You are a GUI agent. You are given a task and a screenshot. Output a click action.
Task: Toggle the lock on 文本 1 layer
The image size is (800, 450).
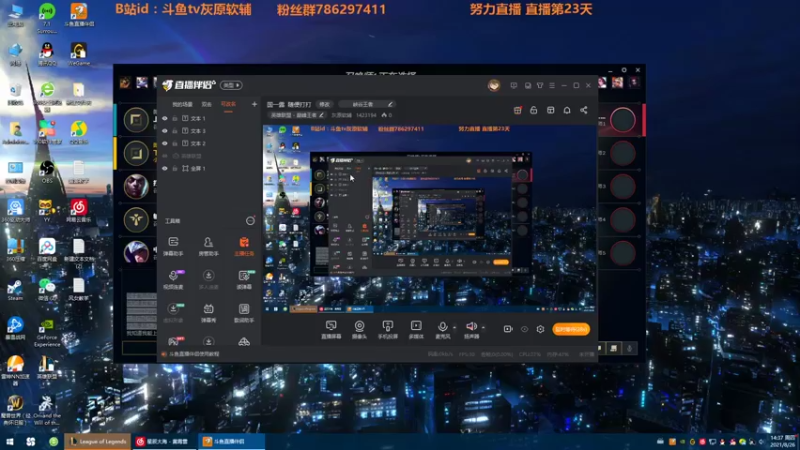click(175, 118)
